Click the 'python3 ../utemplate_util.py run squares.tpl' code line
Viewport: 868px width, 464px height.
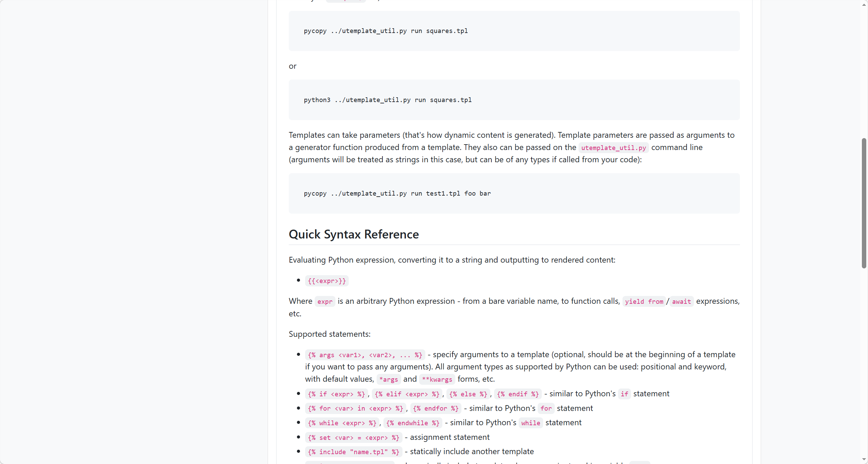click(x=388, y=100)
